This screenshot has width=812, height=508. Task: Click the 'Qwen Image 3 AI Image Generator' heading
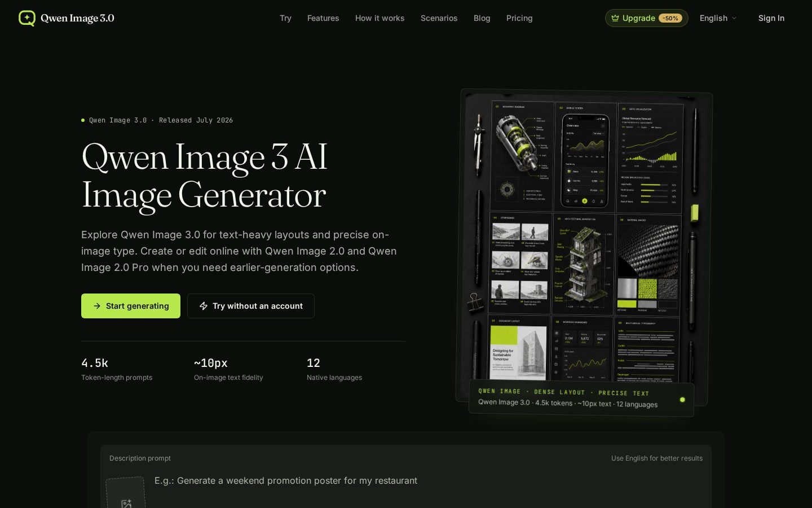coord(204,176)
